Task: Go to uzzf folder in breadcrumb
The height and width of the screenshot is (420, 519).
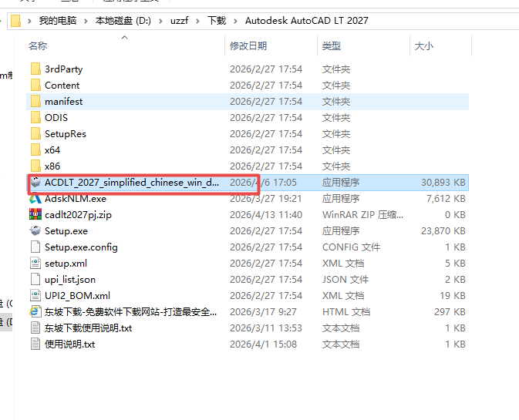Action: pos(179,21)
